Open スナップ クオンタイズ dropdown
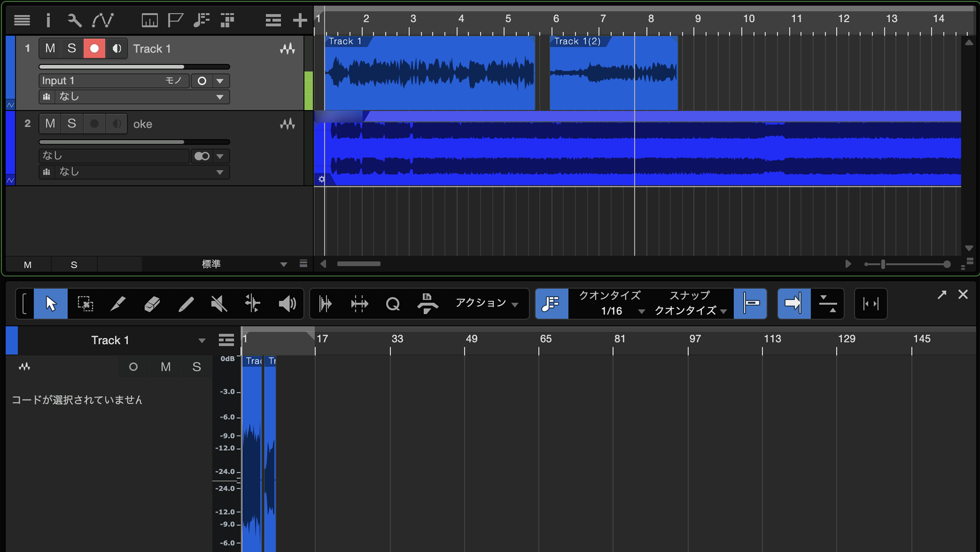The width and height of the screenshot is (980, 552). coord(690,311)
